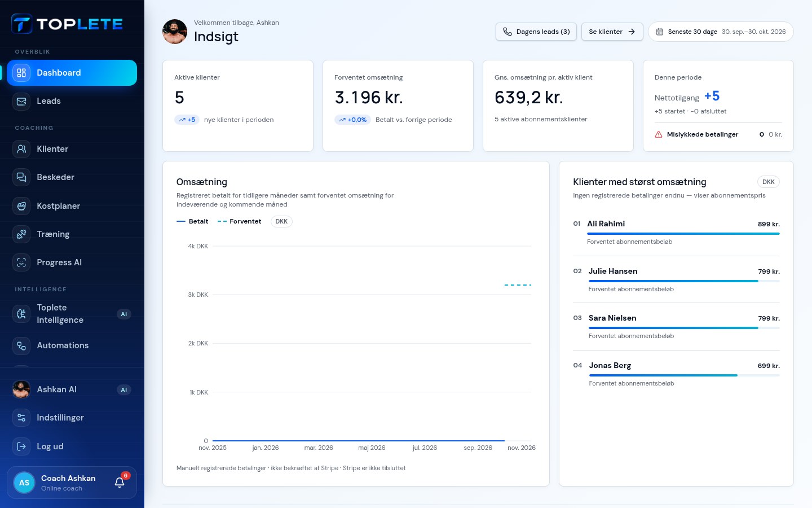Open the Seneste 30 dage date selector
This screenshot has height=508, width=812.
(x=721, y=32)
